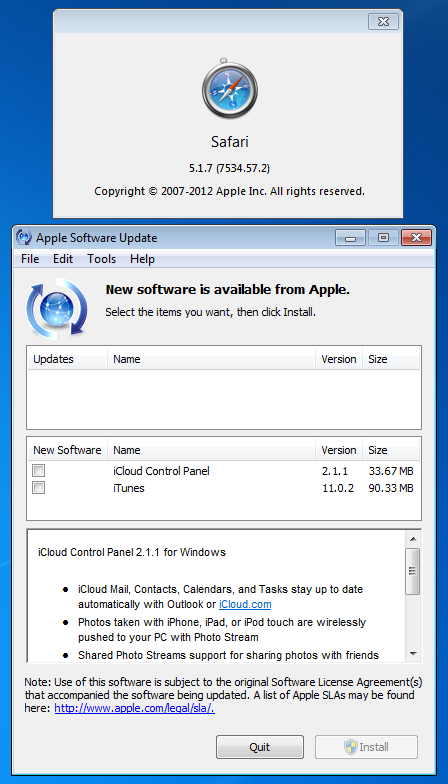Click the Updates column header
Screen dimensions: 448x784
click(x=68, y=359)
